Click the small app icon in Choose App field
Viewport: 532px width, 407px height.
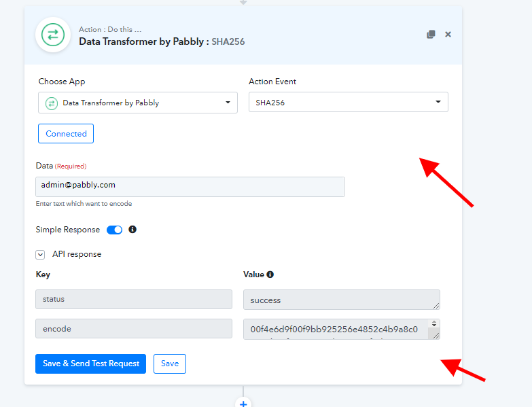(52, 103)
